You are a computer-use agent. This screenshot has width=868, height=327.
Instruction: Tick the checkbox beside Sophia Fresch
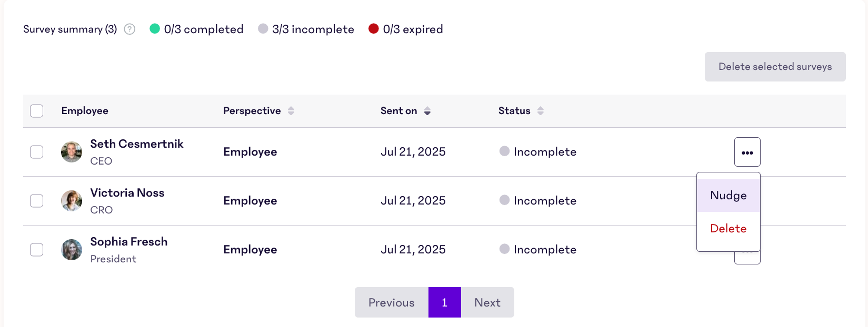[x=37, y=250]
